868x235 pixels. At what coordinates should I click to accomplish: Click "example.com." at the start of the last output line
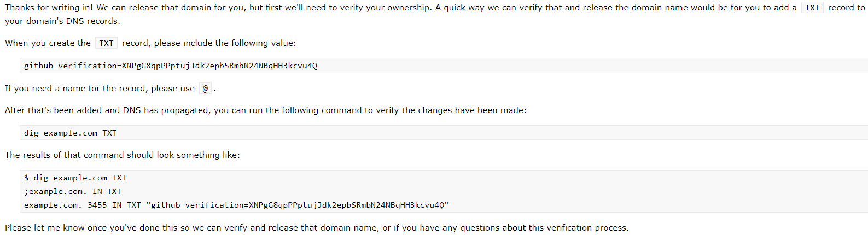click(53, 205)
